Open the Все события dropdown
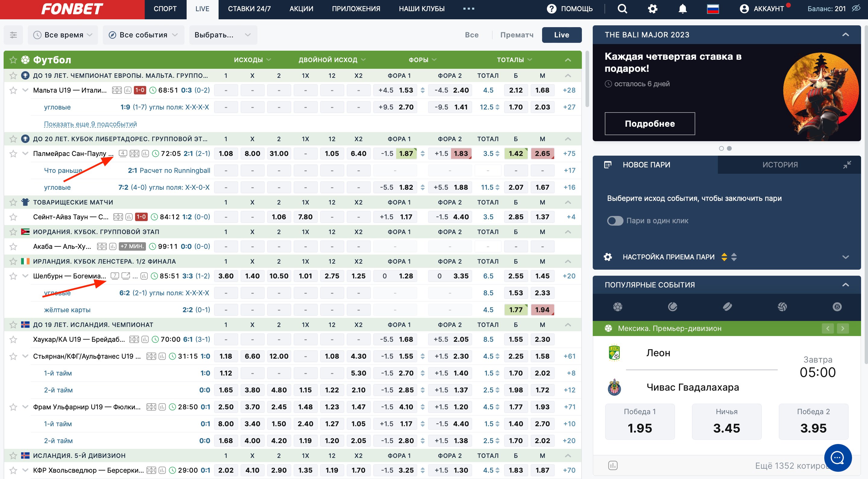The width and height of the screenshot is (868, 479). (143, 35)
